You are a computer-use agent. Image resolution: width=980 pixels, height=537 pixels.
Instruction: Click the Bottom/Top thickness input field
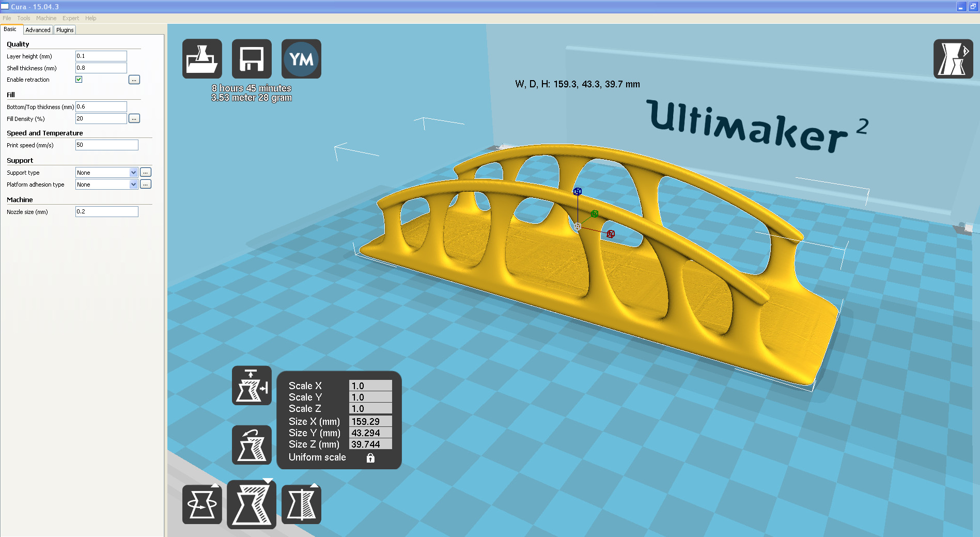pyautogui.click(x=101, y=107)
